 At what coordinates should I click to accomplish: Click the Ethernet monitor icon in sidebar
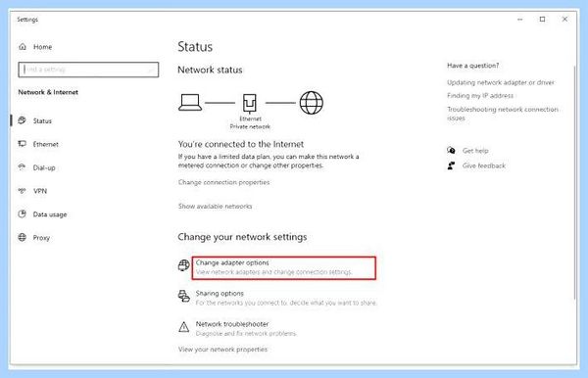point(23,144)
